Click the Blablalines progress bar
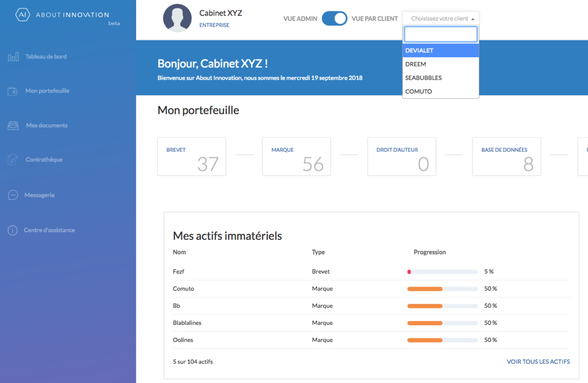Image resolution: width=588 pixels, height=383 pixels. coord(443,323)
